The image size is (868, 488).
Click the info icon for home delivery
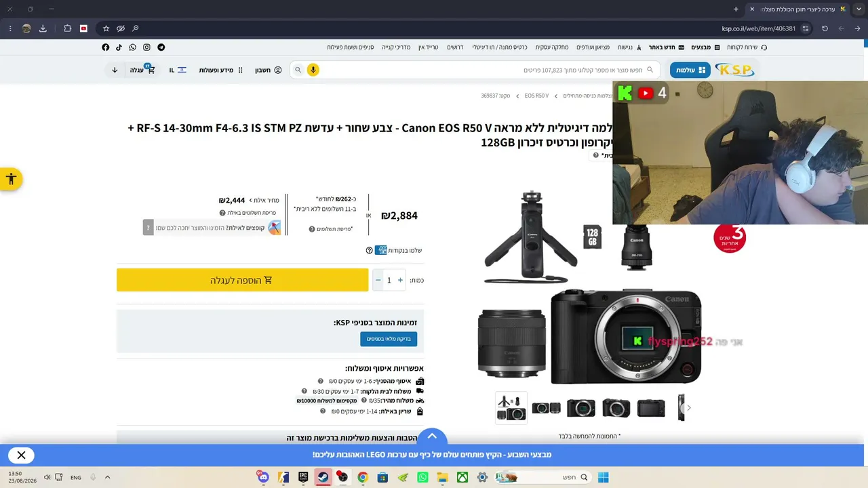(x=304, y=391)
